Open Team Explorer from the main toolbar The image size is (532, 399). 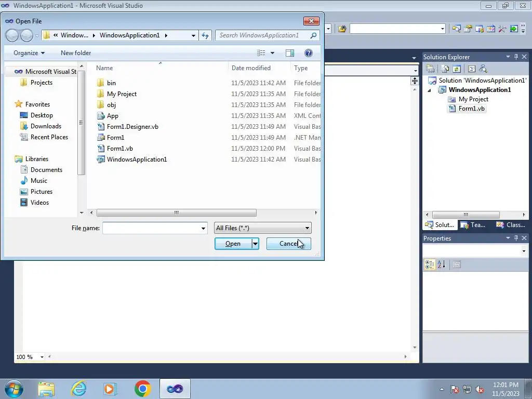tap(480, 29)
